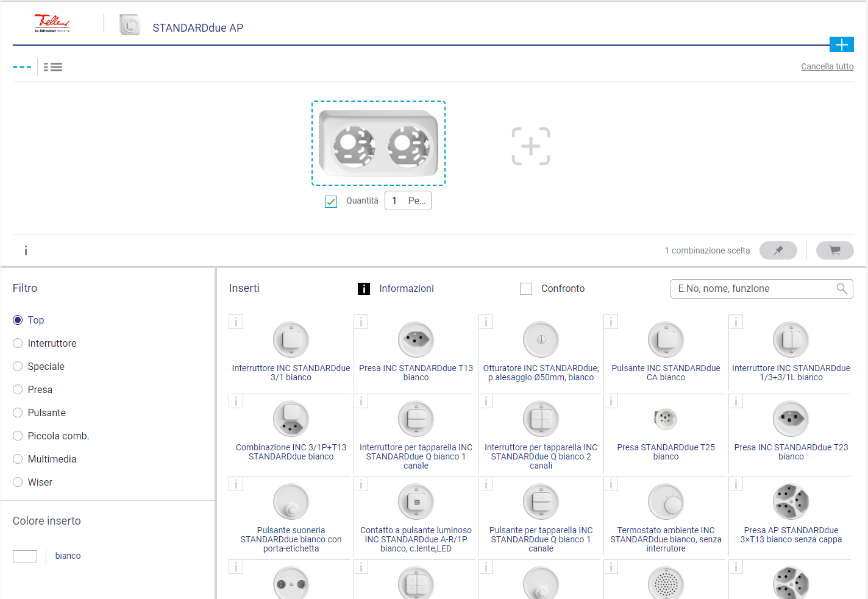This screenshot has width=868, height=599.
Task: Select the Otturatore insert image
Action: (x=541, y=339)
